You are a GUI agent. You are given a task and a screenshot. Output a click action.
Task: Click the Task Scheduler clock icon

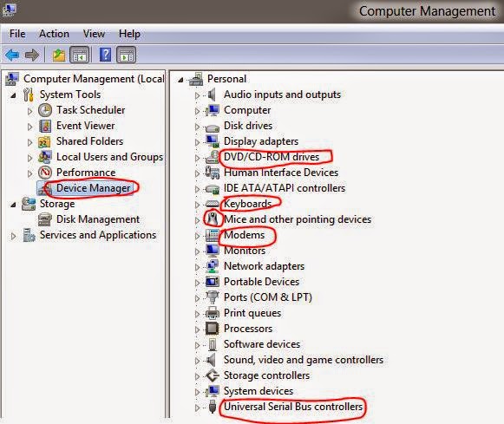click(45, 110)
